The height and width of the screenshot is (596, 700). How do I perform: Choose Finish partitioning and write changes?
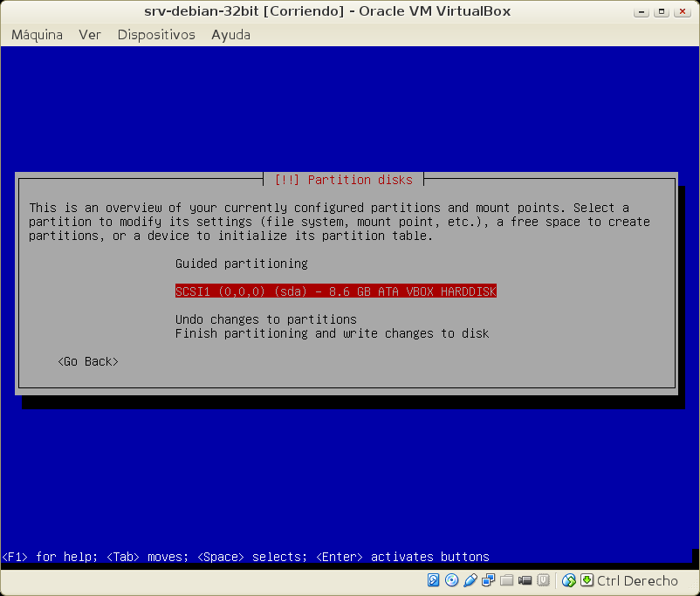332,333
